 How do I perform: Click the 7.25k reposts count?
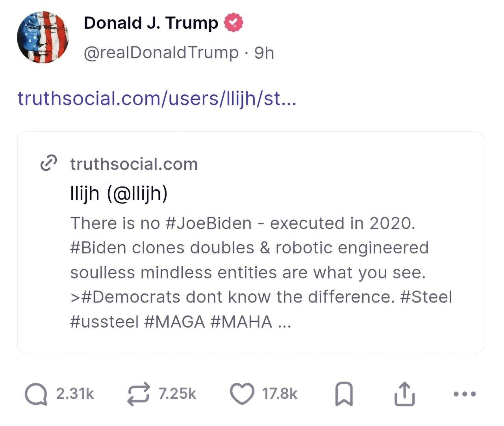pyautogui.click(x=177, y=394)
